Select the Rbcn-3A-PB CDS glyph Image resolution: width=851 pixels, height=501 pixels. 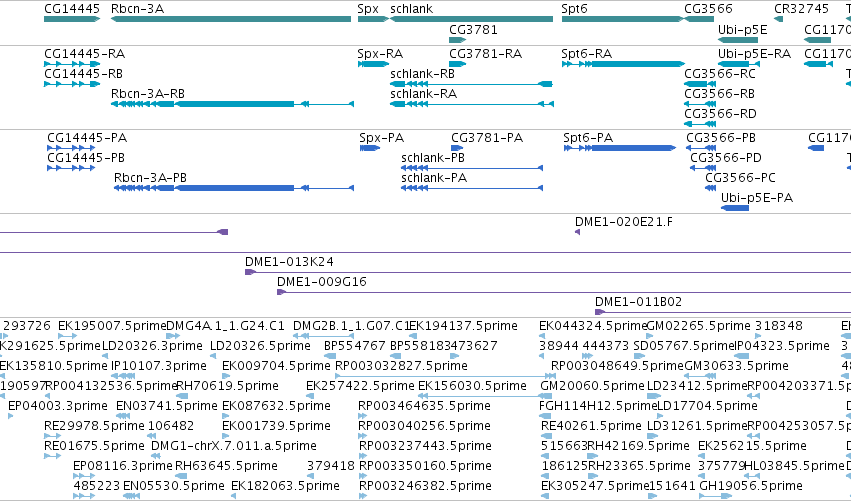pos(234,188)
